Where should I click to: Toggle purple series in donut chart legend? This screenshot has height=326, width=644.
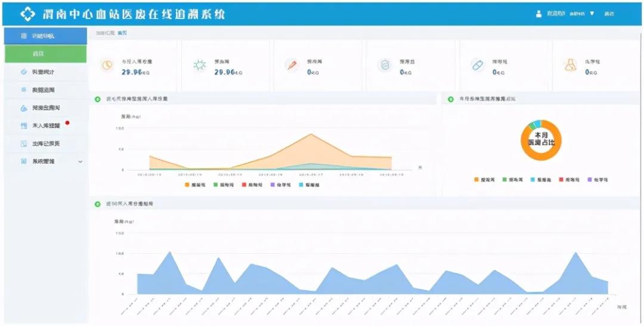point(590,179)
